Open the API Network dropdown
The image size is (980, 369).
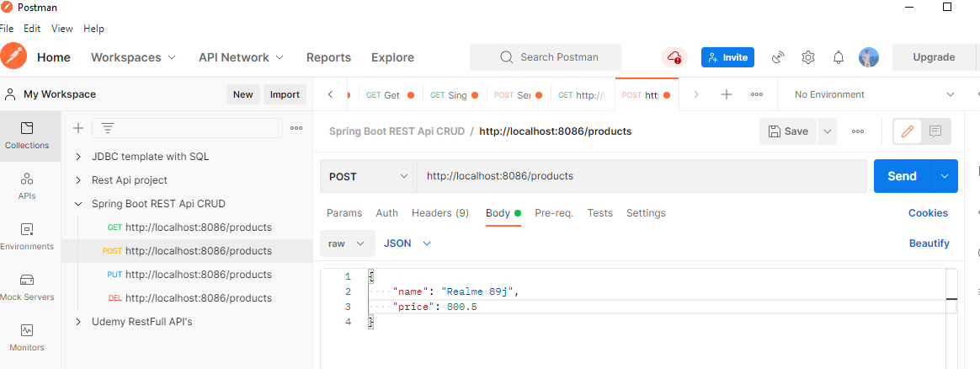coord(242,57)
